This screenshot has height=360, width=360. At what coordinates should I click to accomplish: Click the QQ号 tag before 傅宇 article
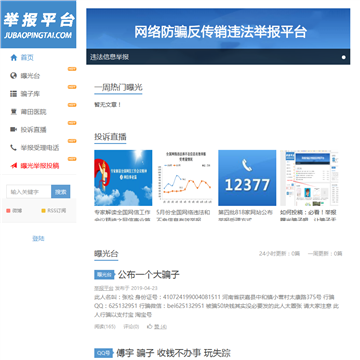tap(104, 353)
